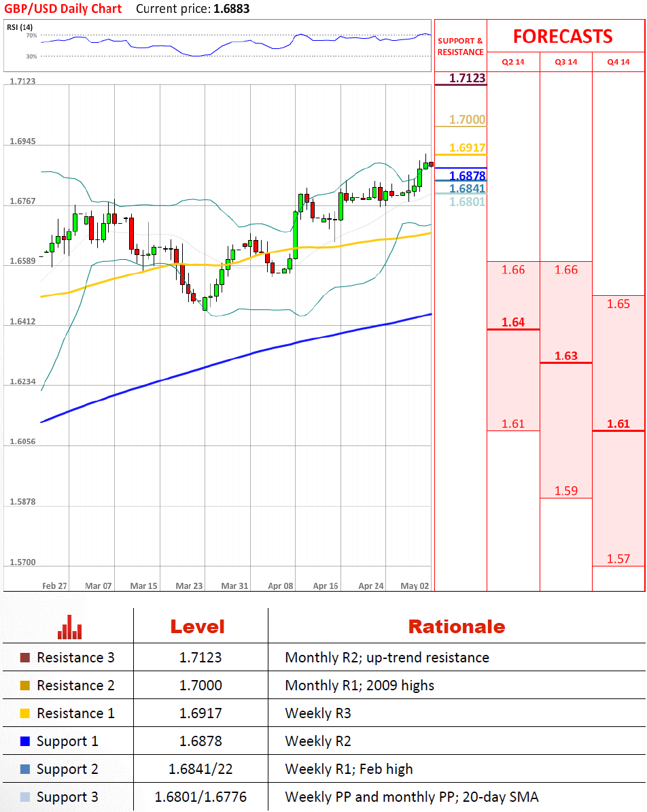647x812 pixels.
Task: Click the 1.6878 support level label beside chart
Action: [x=467, y=175]
